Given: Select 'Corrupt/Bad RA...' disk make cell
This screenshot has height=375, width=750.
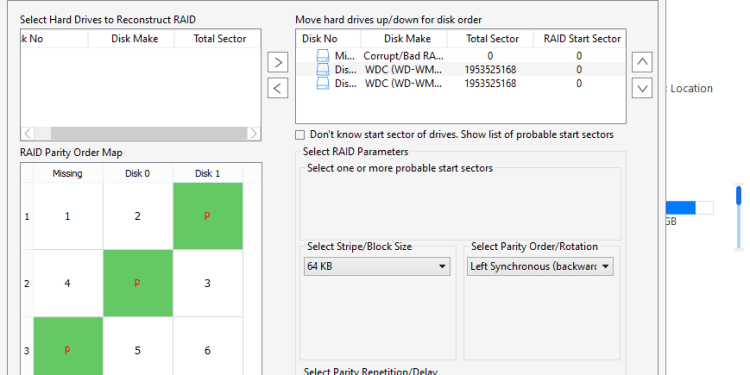Looking at the screenshot, I should pos(403,56).
